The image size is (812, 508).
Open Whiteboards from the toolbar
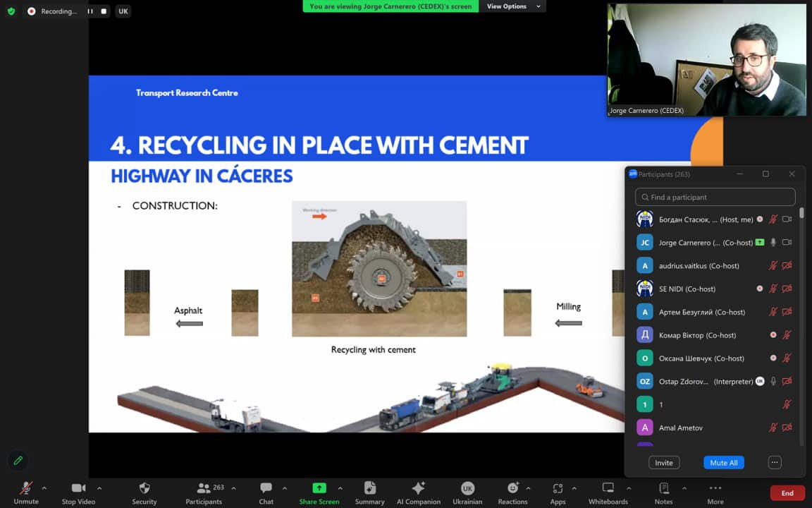coord(608,492)
